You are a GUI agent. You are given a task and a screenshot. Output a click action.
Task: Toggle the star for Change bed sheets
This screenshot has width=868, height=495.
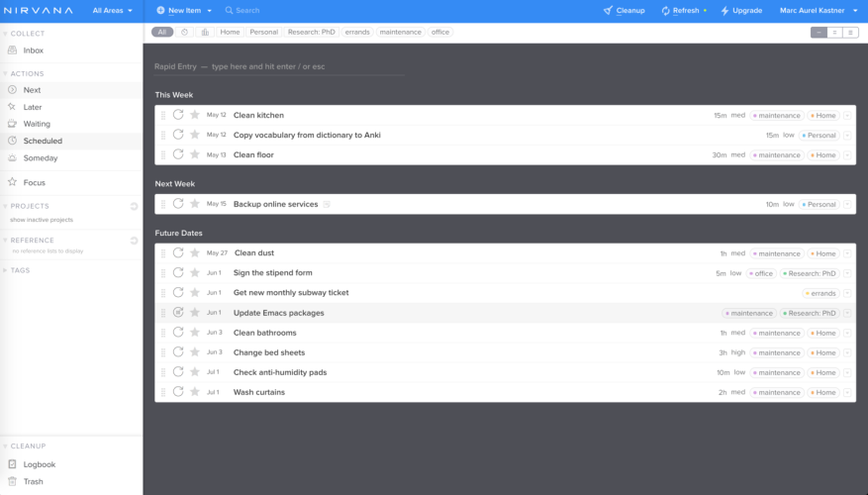tap(195, 352)
